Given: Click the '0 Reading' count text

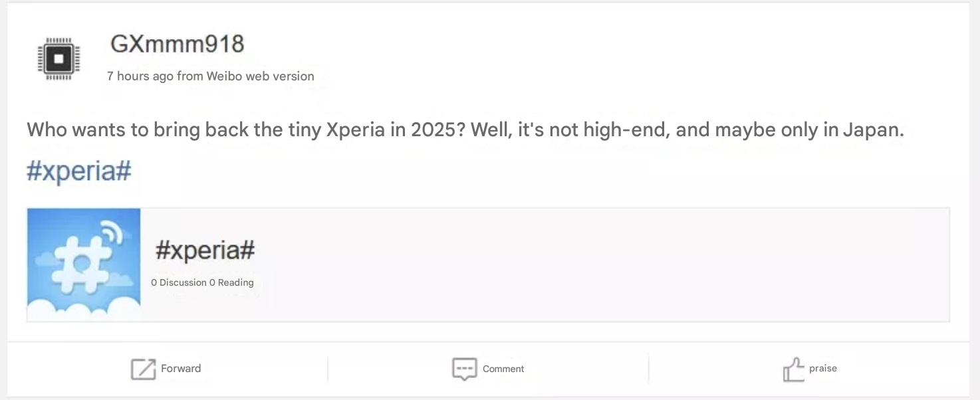Looking at the screenshot, I should click(x=231, y=282).
